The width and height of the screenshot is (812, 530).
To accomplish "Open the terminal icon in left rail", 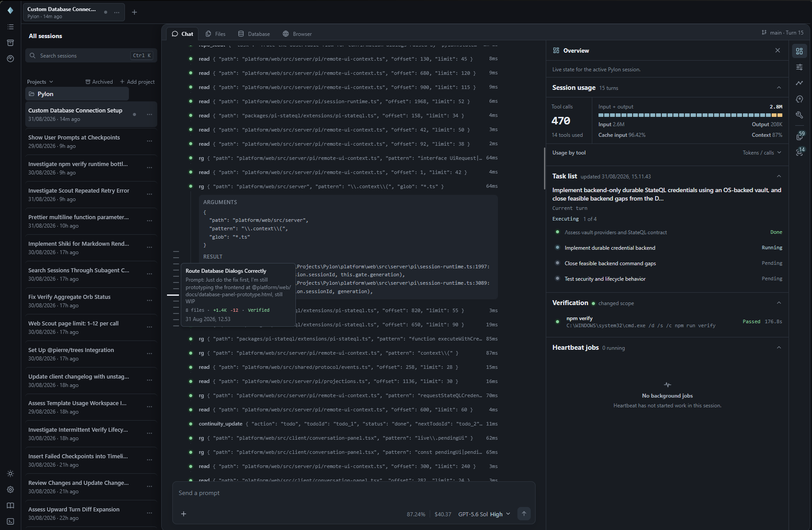I will (11, 522).
